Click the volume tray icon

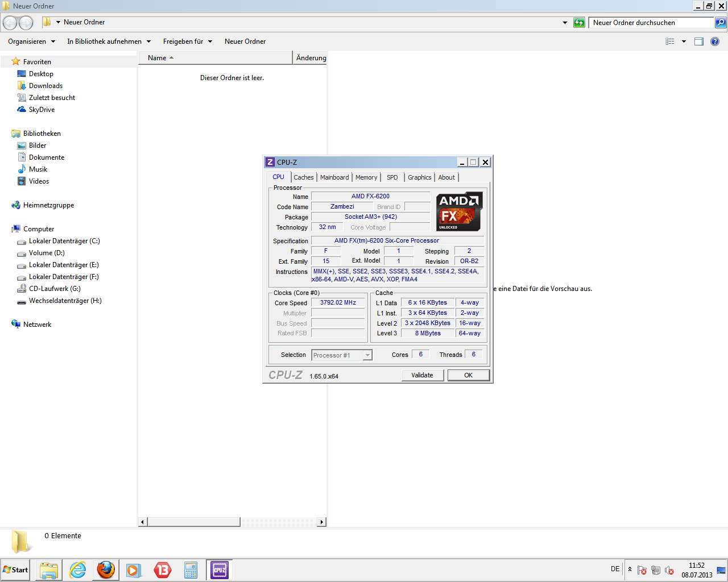[669, 570]
